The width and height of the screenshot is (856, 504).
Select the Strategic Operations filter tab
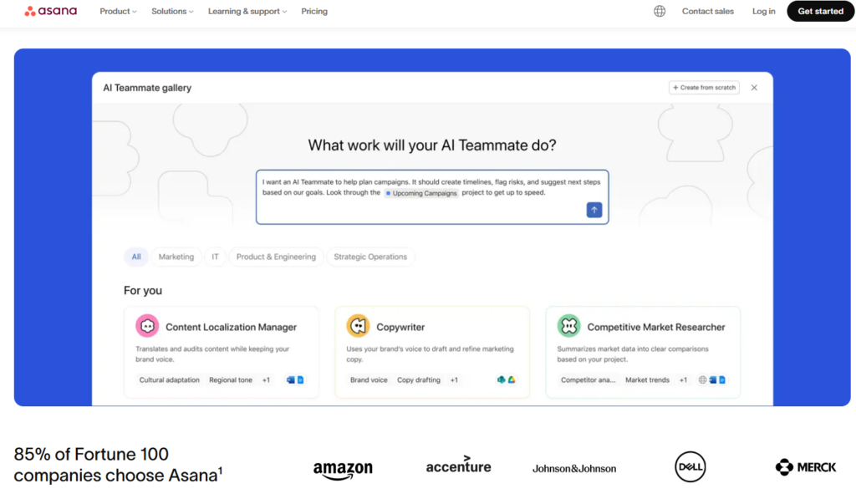click(370, 257)
